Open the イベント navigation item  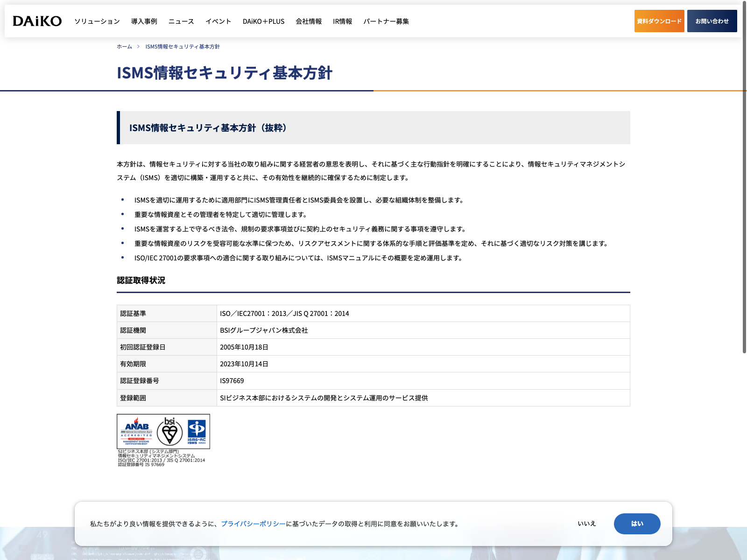point(218,21)
